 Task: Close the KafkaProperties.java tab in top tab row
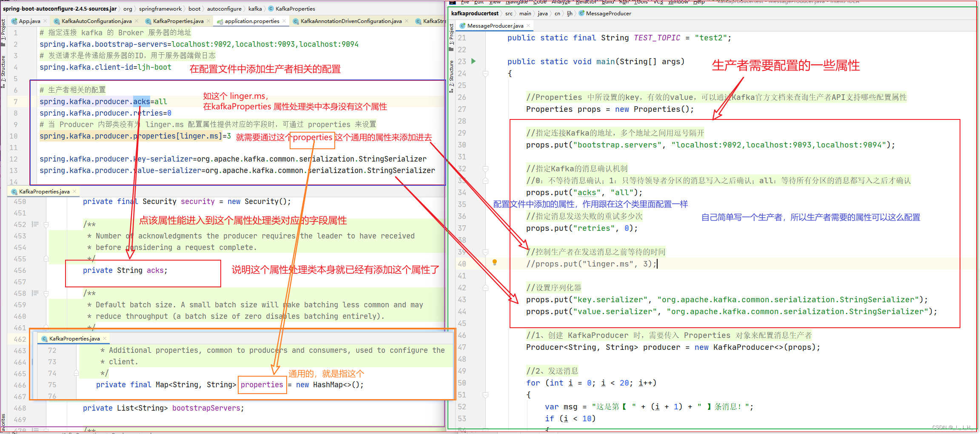pyautogui.click(x=208, y=21)
